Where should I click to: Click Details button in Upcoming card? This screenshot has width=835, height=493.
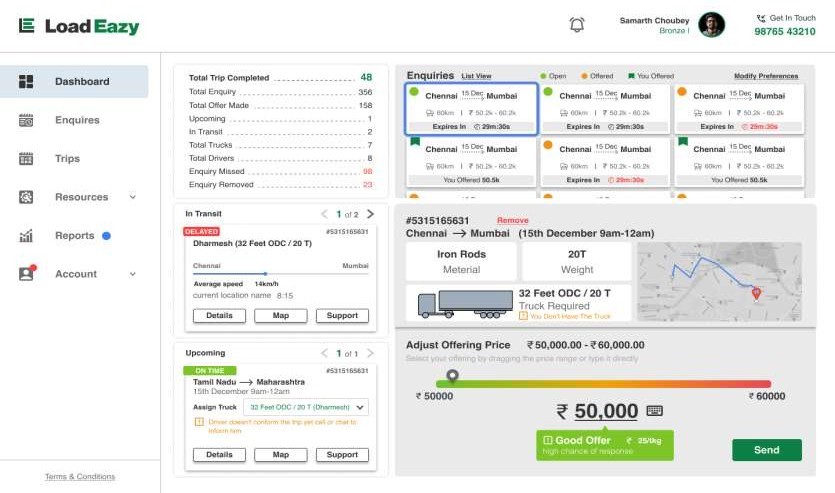coord(219,455)
